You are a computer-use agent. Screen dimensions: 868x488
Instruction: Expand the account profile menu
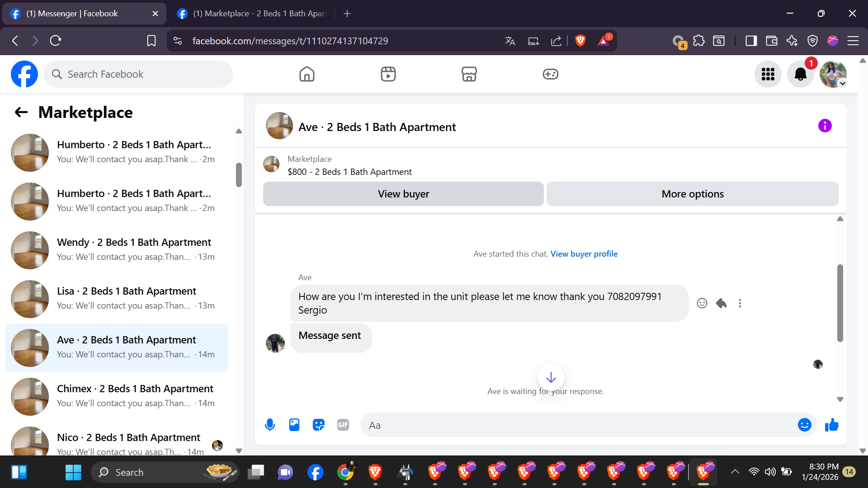(x=833, y=74)
